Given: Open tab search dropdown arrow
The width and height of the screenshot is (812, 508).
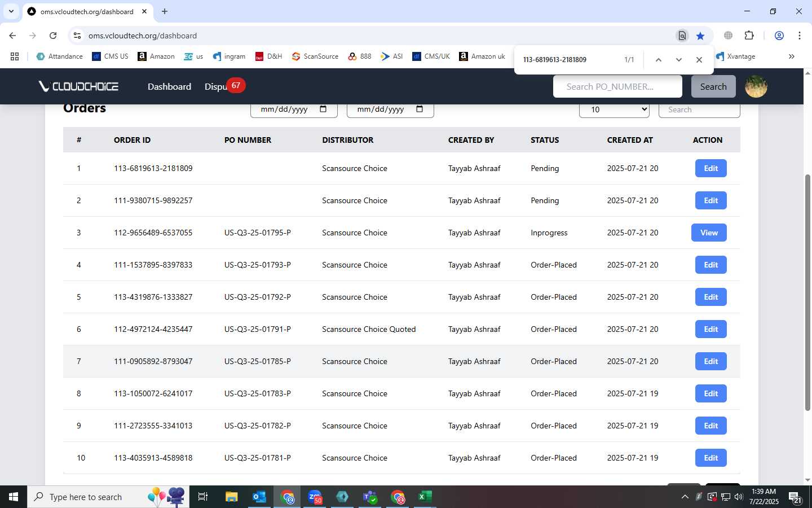Looking at the screenshot, I should click(11, 11).
